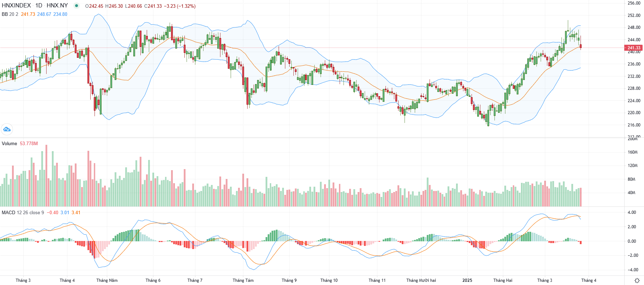
Task: Click the red 241.33 current price label
Action: pos(634,48)
